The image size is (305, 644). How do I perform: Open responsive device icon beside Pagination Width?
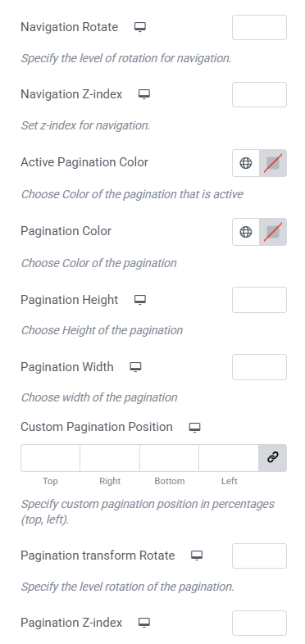coord(135,367)
